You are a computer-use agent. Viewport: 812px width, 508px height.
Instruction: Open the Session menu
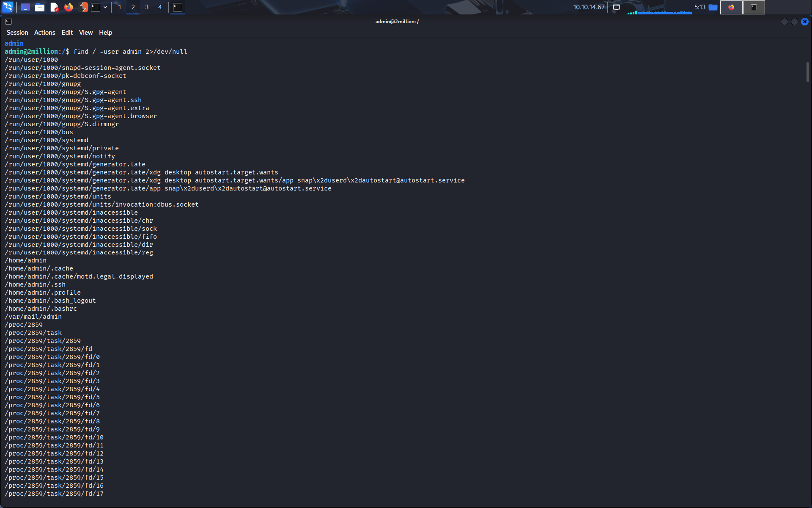point(17,33)
